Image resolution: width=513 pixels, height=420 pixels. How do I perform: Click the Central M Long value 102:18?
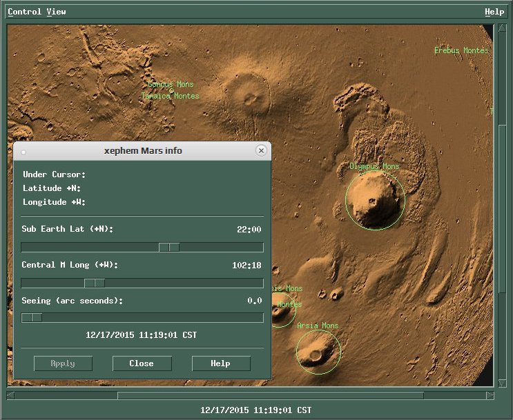[x=246, y=266]
